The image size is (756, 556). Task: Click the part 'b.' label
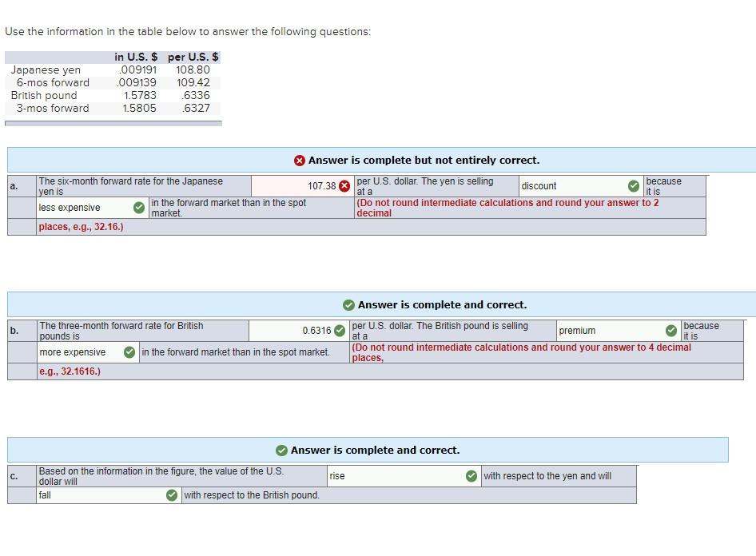coord(14,331)
